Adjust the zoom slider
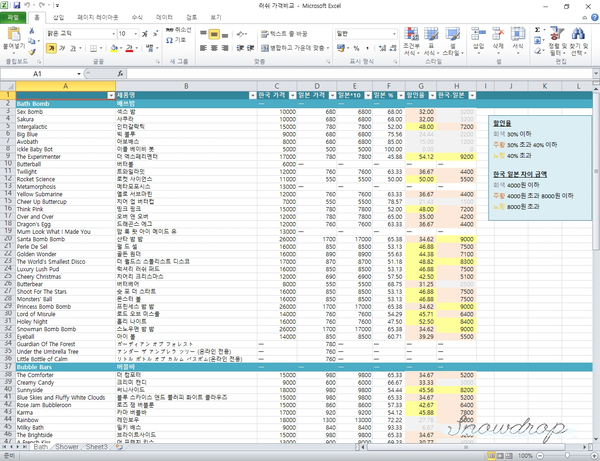 567,456
